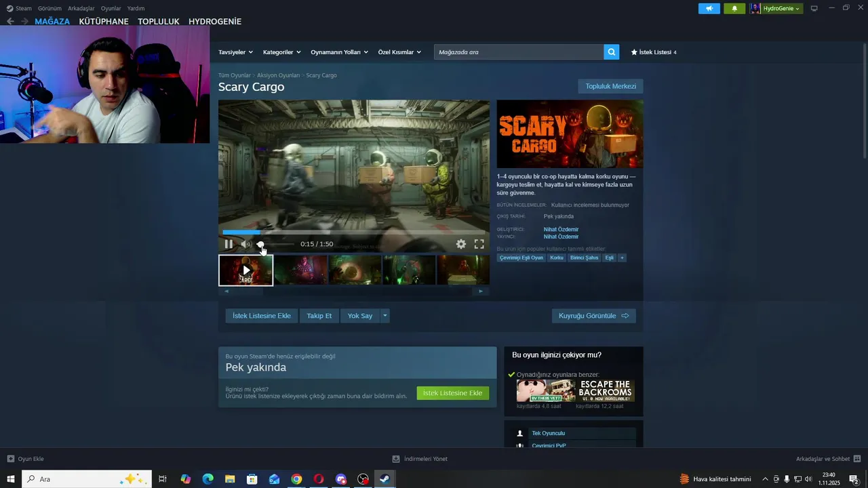
Task: Expand the Kategoriler dropdown menu
Action: tap(281, 52)
